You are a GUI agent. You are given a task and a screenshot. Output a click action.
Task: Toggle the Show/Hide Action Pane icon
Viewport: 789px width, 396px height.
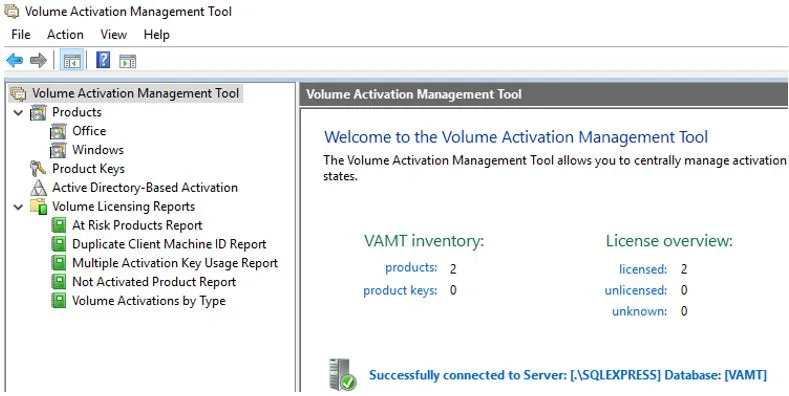click(128, 61)
